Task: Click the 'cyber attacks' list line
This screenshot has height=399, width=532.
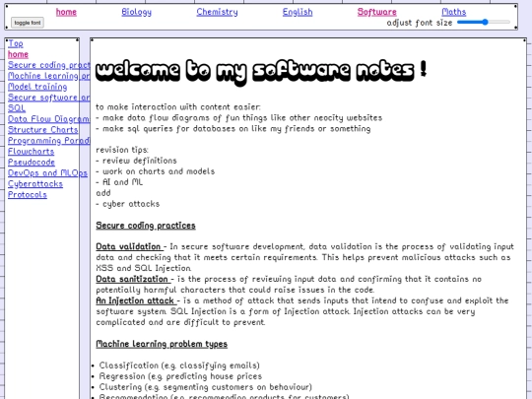Action: coord(128,204)
